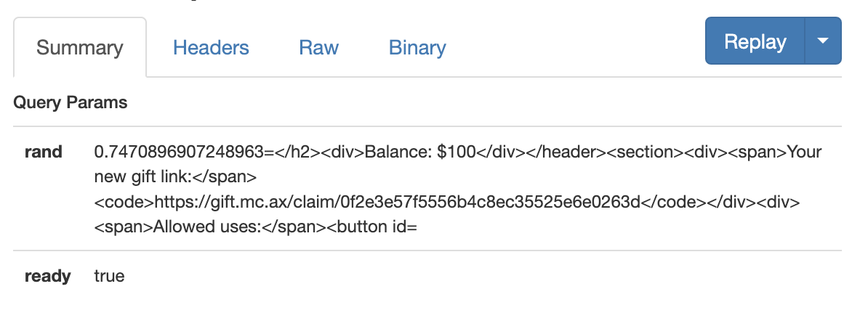Go to the Summary tab

[x=80, y=47]
